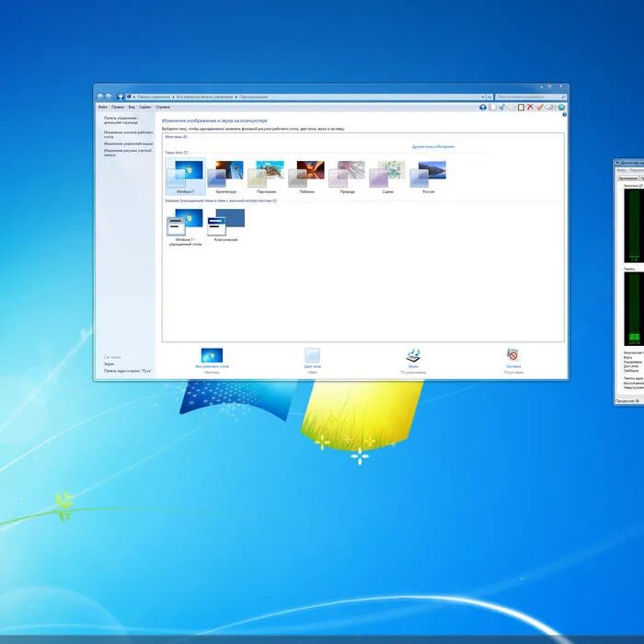Open help via blue question mark icon
This screenshot has width=644, height=644.
(564, 115)
